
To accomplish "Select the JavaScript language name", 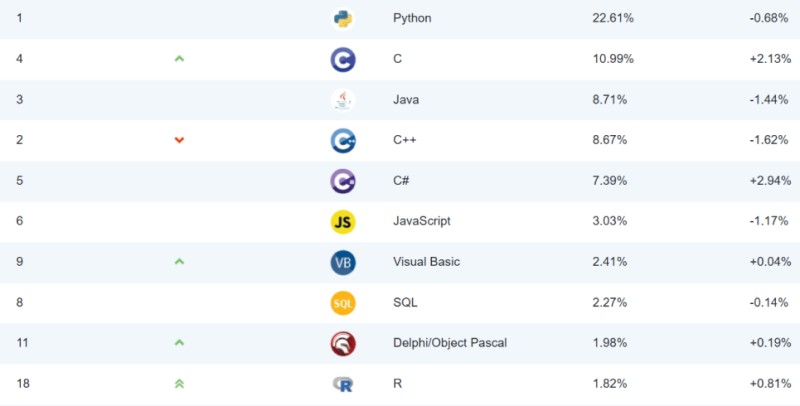I will [x=422, y=221].
